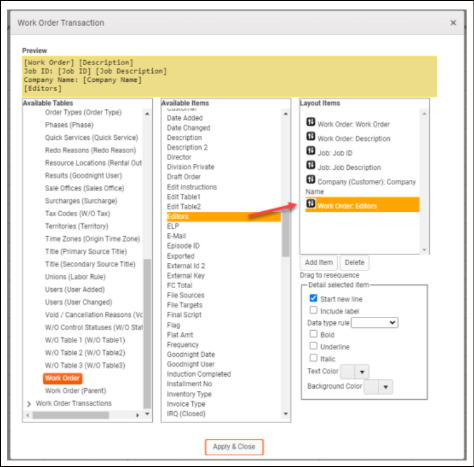Screen dimensions: 474x467
Task: Select Final Script item
Action: coord(184,315)
